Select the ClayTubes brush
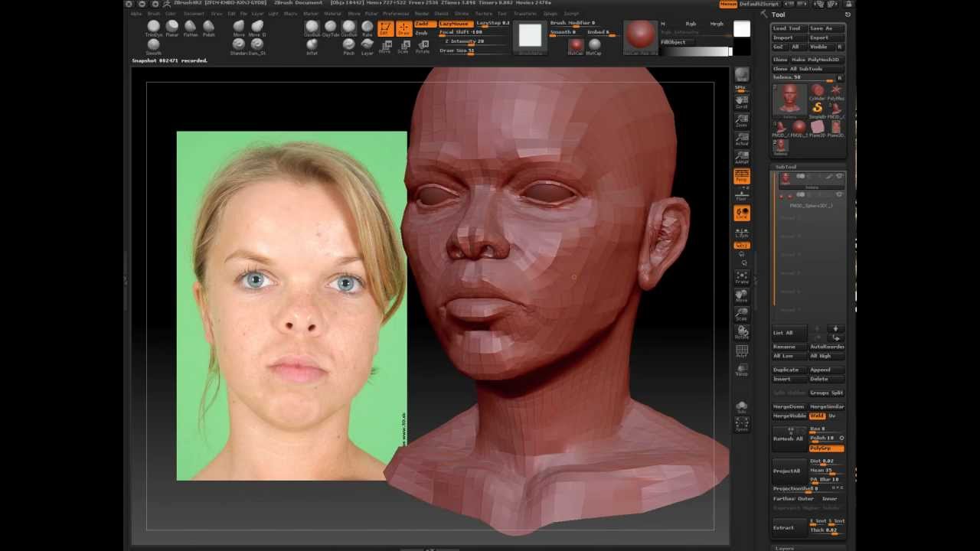 pyautogui.click(x=331, y=28)
